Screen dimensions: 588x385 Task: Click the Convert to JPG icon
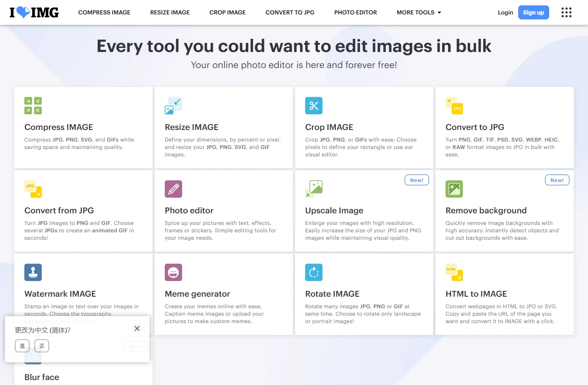454,106
